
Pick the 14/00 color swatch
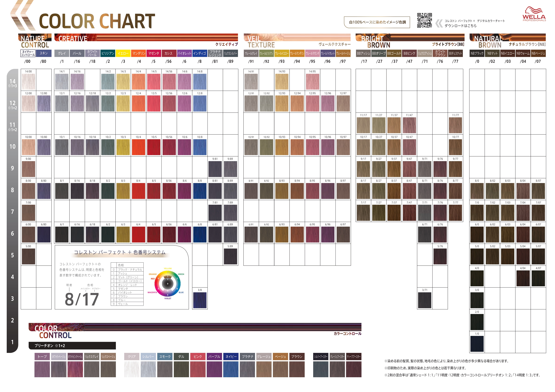pos(28,82)
